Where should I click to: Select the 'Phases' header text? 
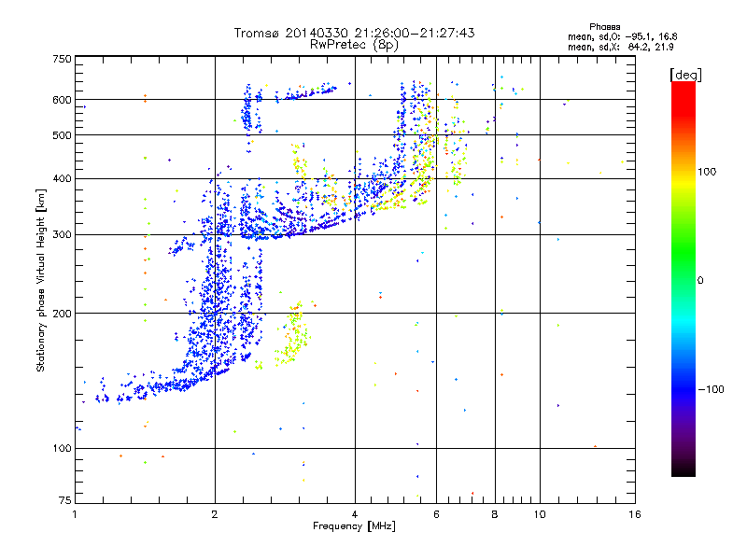pos(604,27)
